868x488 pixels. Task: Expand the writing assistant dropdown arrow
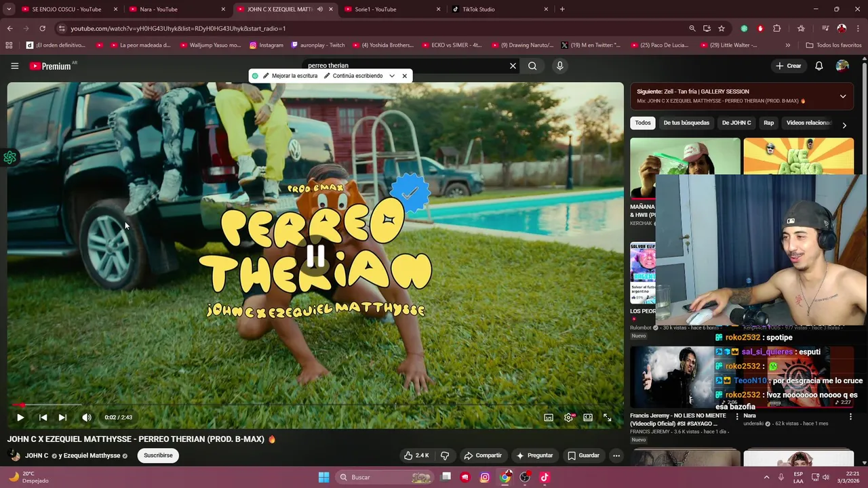(x=392, y=76)
